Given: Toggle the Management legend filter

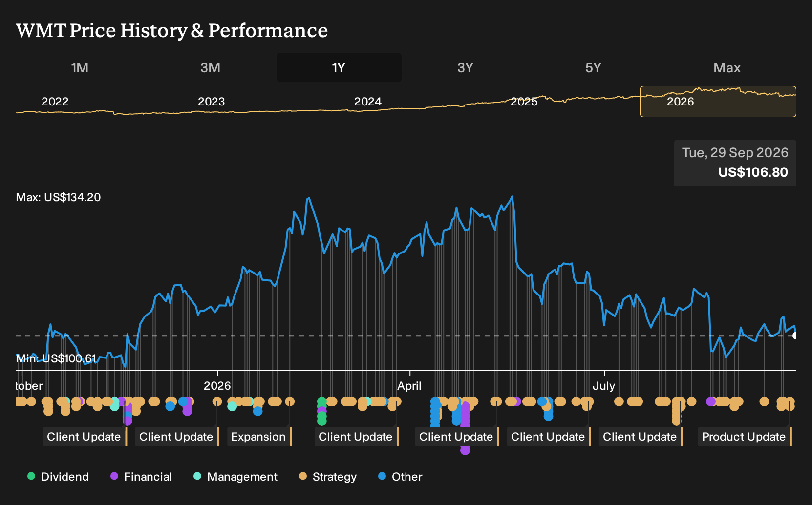Looking at the screenshot, I should point(235,477).
